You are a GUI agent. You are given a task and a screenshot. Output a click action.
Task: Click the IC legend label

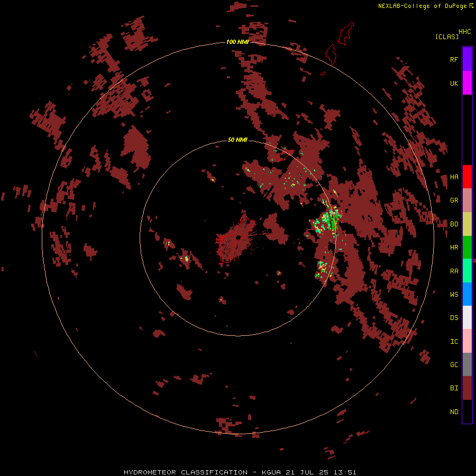[x=454, y=342]
